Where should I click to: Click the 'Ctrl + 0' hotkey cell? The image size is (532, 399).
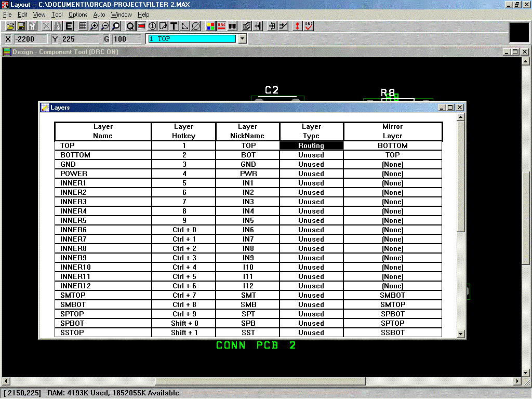tap(184, 230)
